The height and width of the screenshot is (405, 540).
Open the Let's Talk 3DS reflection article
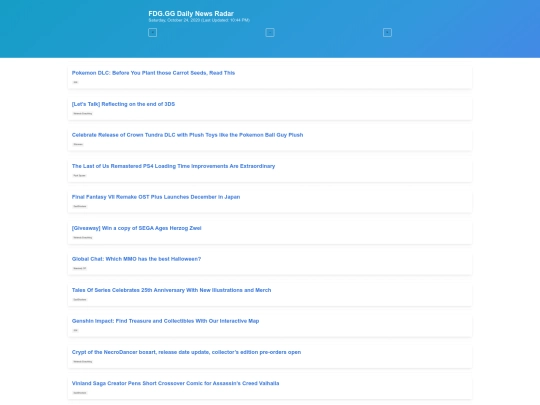point(123,104)
